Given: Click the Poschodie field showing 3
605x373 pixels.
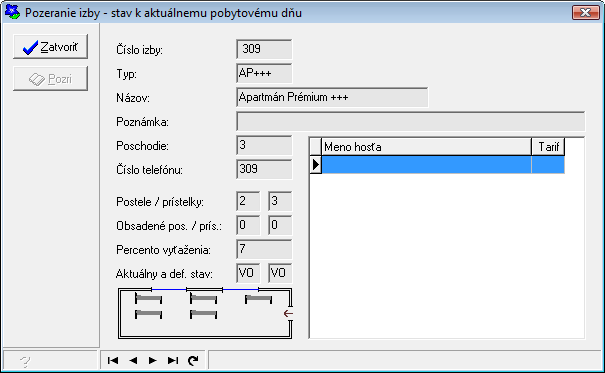Looking at the screenshot, I should (264, 145).
